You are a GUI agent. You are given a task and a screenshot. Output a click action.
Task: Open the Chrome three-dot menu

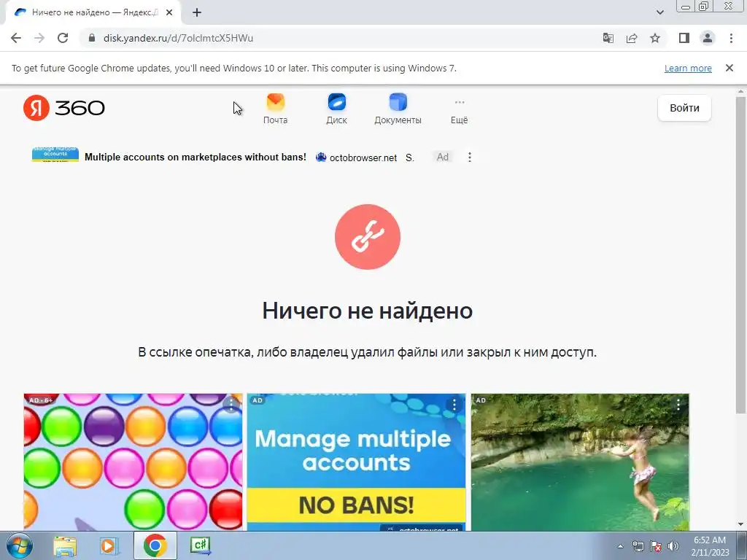[731, 38]
